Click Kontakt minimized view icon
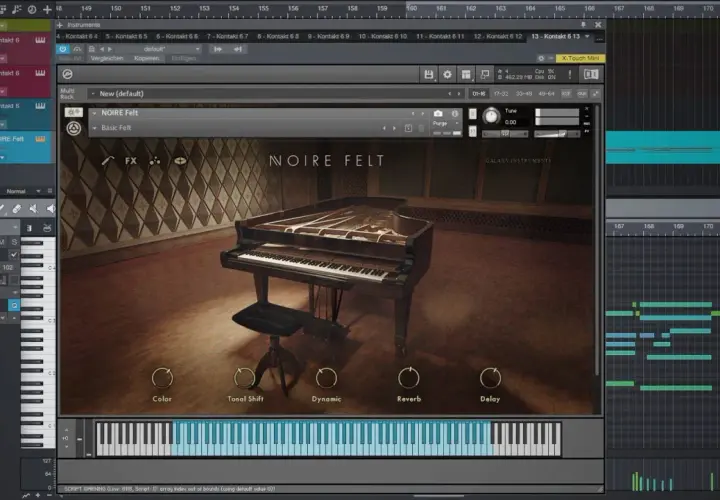 pos(485,74)
